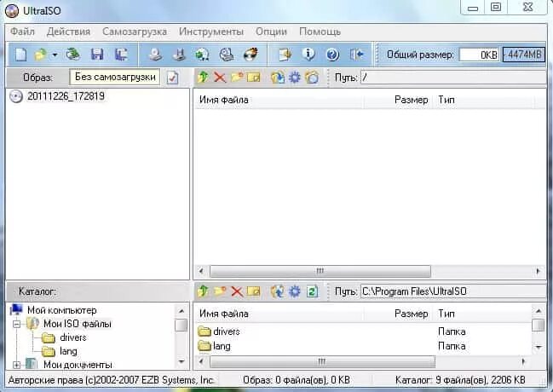
Task: Click the Общий размер 0KB field
Action: pyautogui.click(x=479, y=55)
